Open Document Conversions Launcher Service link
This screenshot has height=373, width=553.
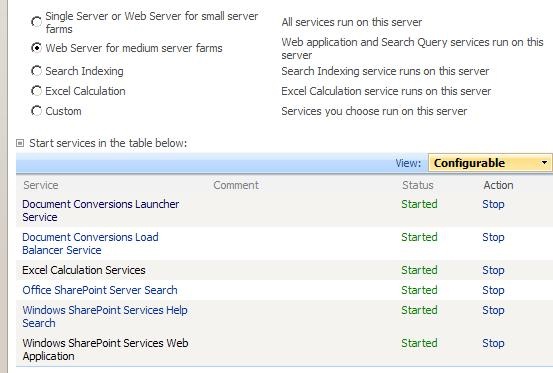(x=101, y=210)
